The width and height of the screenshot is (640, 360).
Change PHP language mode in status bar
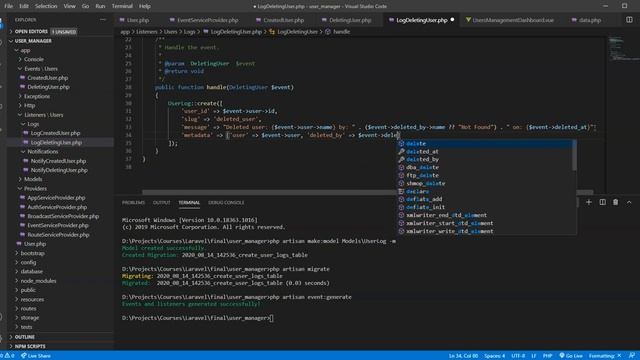click(547, 356)
